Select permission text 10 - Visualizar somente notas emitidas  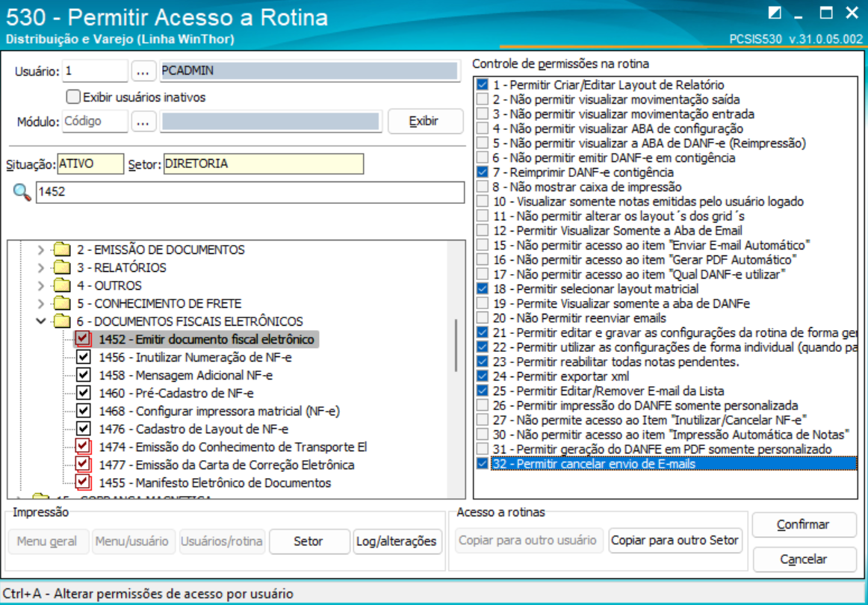[648, 202]
